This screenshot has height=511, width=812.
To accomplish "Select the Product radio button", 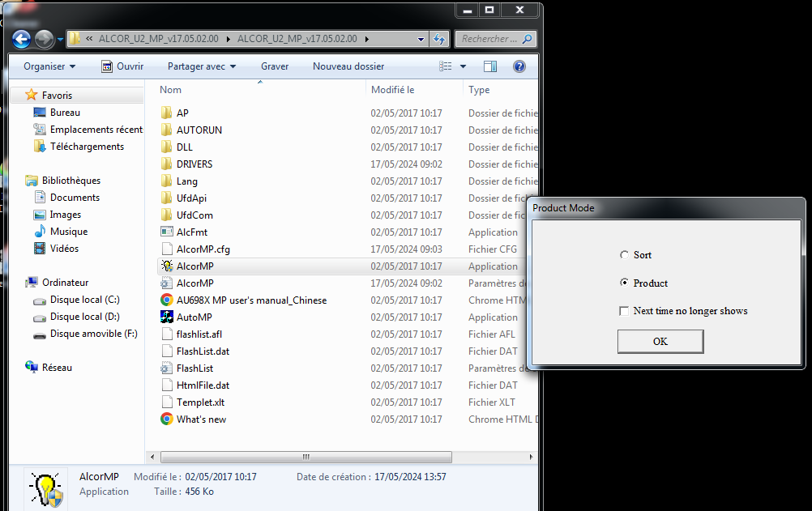I will click(x=624, y=283).
